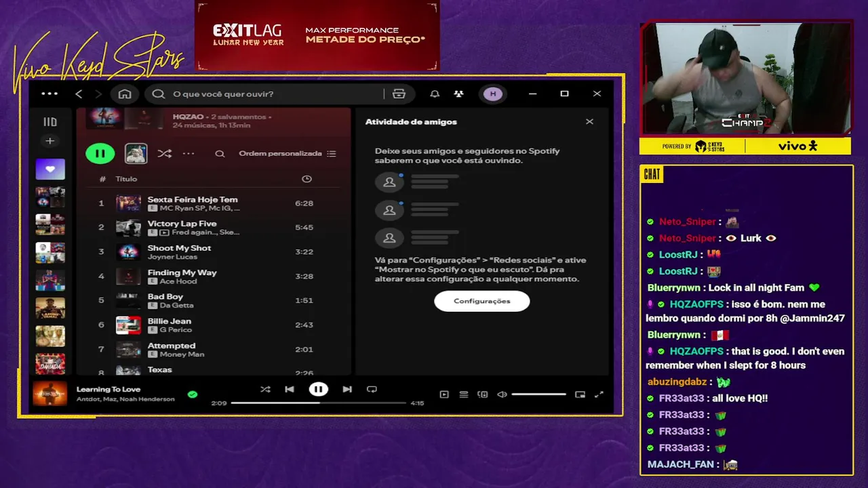The image size is (868, 488).
Task: Click chat username 'abuzingdabz'
Action: pyautogui.click(x=677, y=382)
